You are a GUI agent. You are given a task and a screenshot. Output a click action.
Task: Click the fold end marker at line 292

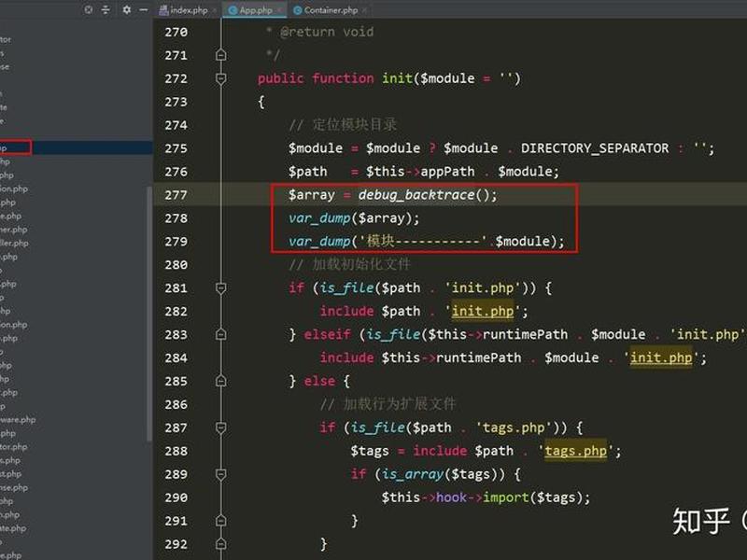[220, 543]
